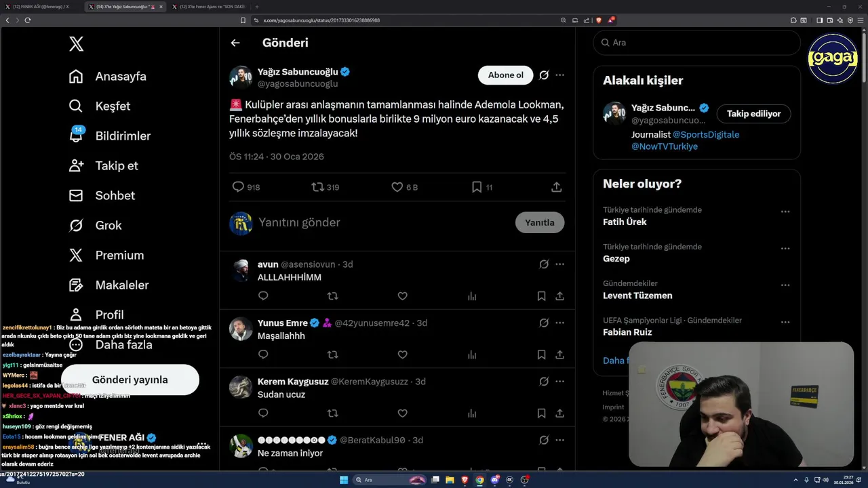
Task: Open Windows Start menu
Action: tap(344, 480)
